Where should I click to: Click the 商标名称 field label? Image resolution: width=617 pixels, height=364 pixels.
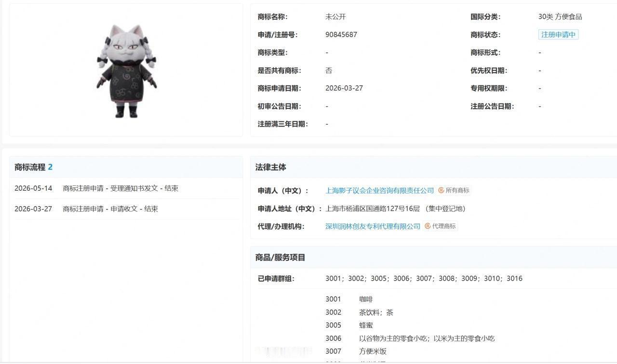tap(273, 17)
